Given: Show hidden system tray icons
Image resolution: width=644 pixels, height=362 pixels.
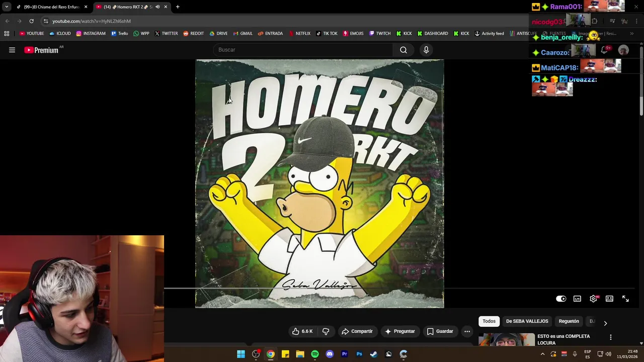Looking at the screenshot, I should click(x=542, y=354).
